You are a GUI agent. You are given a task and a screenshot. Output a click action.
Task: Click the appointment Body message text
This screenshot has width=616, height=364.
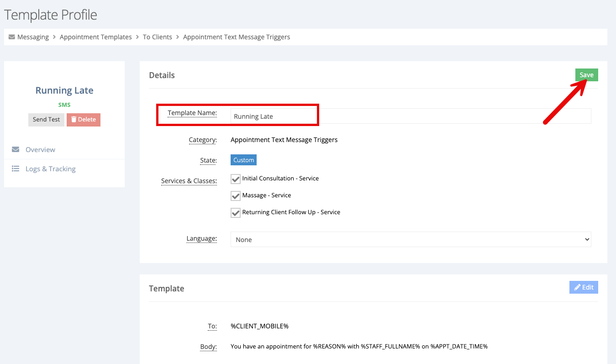pos(359,346)
